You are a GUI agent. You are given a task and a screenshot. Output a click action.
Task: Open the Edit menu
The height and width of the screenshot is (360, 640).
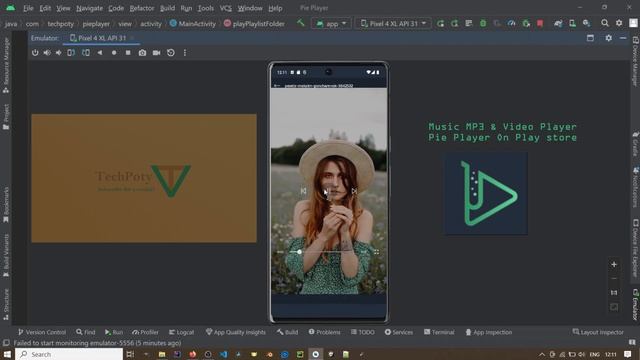[x=45, y=8]
